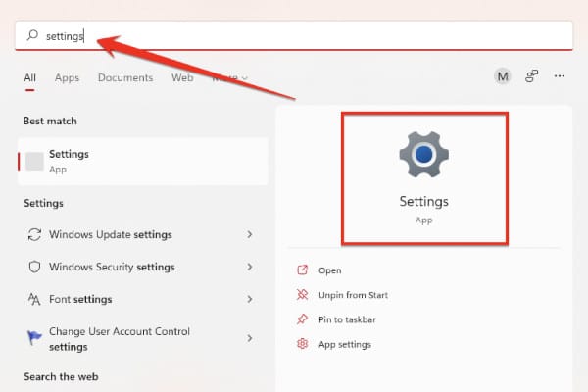588x392 pixels.
Task: Expand Windows Update settings chevron
Action: 249,234
